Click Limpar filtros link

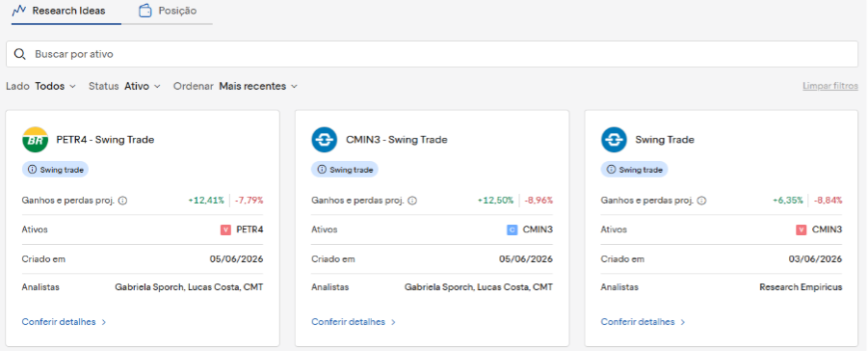point(830,86)
